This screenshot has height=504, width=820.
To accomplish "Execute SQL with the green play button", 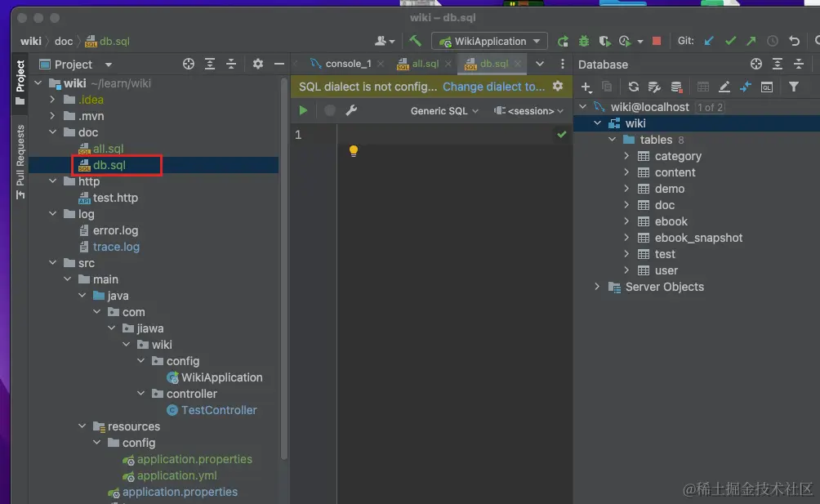I will 303,110.
